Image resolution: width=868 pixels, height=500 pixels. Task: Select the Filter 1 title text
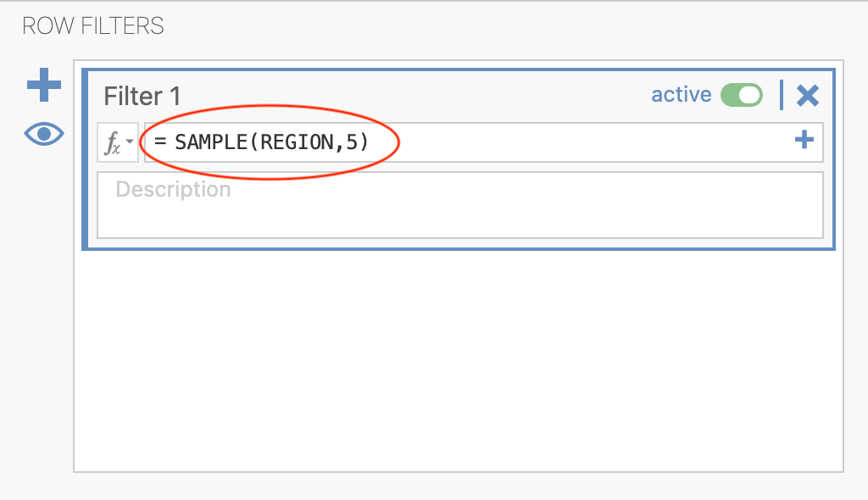142,97
